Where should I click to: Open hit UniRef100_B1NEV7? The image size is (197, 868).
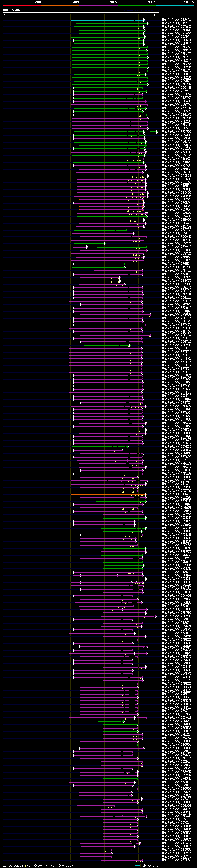(177, 206)
